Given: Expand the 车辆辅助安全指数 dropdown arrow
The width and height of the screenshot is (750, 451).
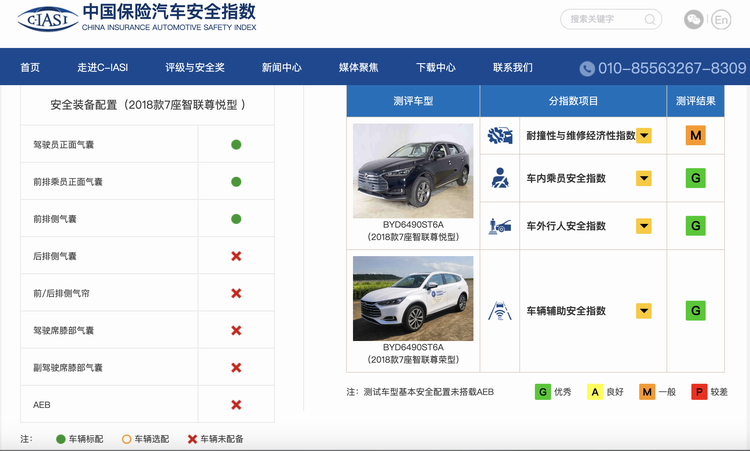Looking at the screenshot, I should pyautogui.click(x=644, y=311).
